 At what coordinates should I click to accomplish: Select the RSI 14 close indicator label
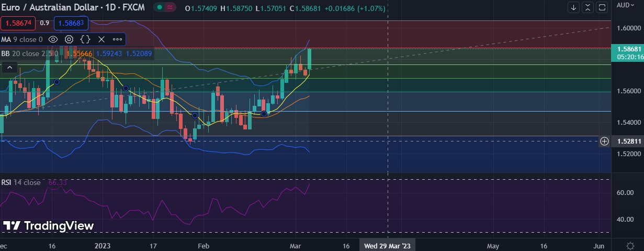coord(21,182)
